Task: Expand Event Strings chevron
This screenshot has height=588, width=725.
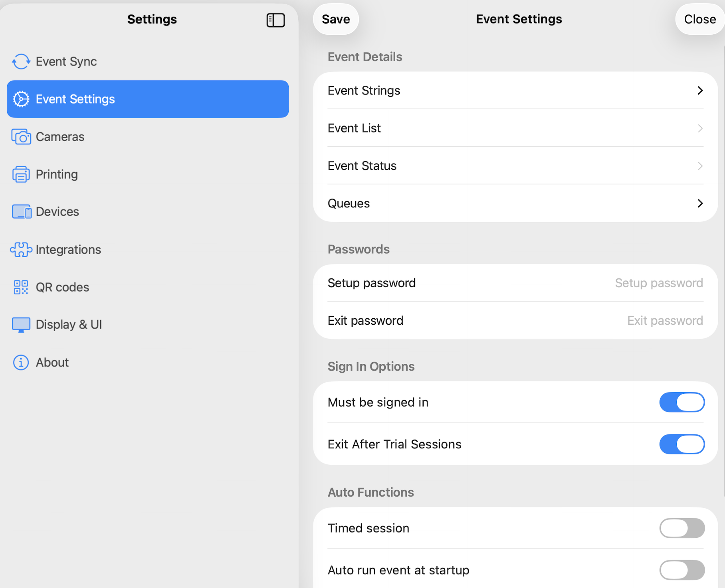Action: [700, 91]
